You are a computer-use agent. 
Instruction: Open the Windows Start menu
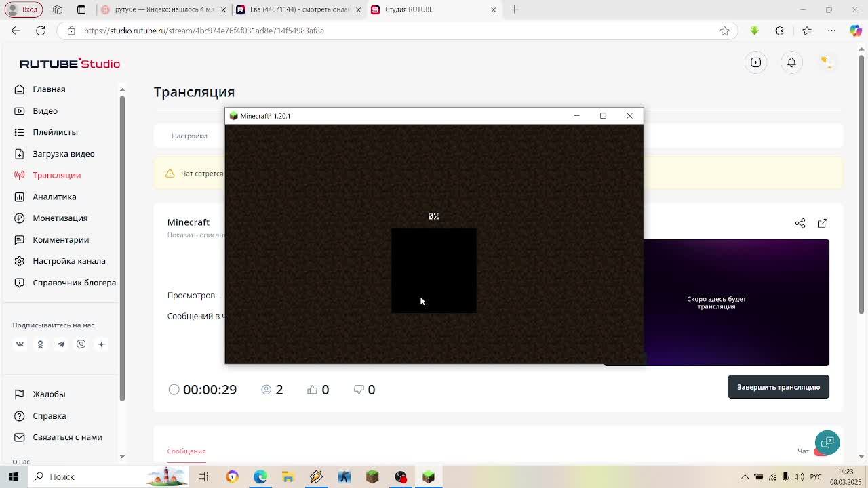pos(14,476)
